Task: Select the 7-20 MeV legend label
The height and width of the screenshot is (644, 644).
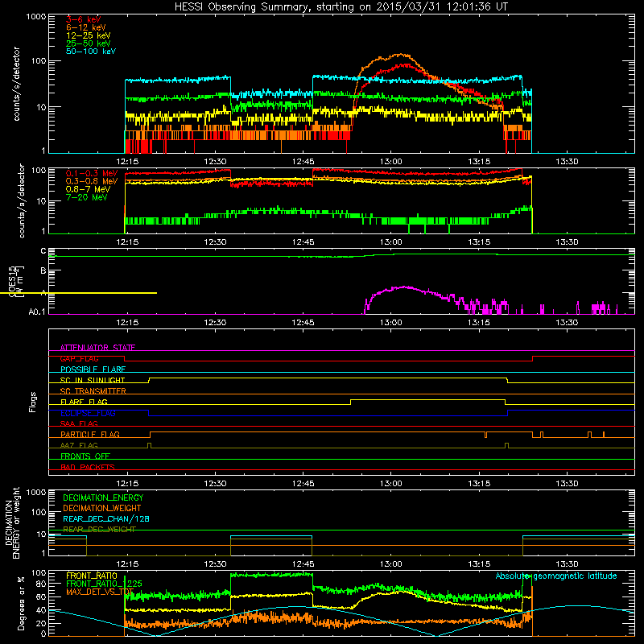Action: (x=86, y=197)
